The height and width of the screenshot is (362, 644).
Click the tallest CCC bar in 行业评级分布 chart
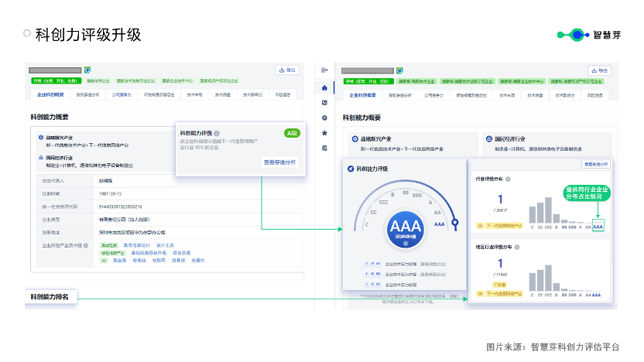[x=548, y=210]
